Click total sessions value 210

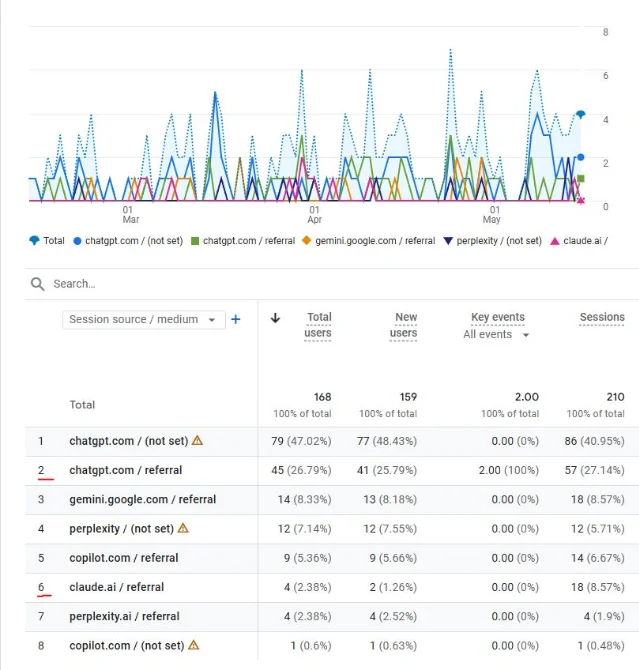pos(615,397)
